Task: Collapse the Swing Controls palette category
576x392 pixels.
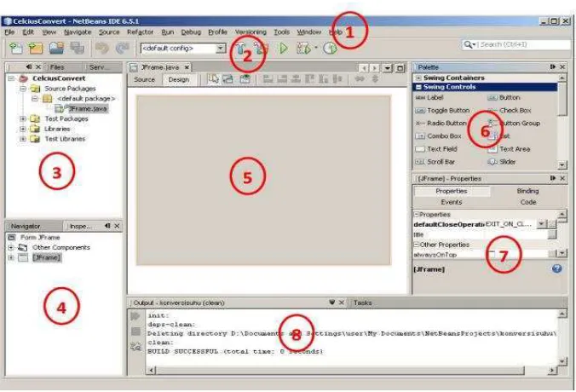Action: (x=418, y=87)
